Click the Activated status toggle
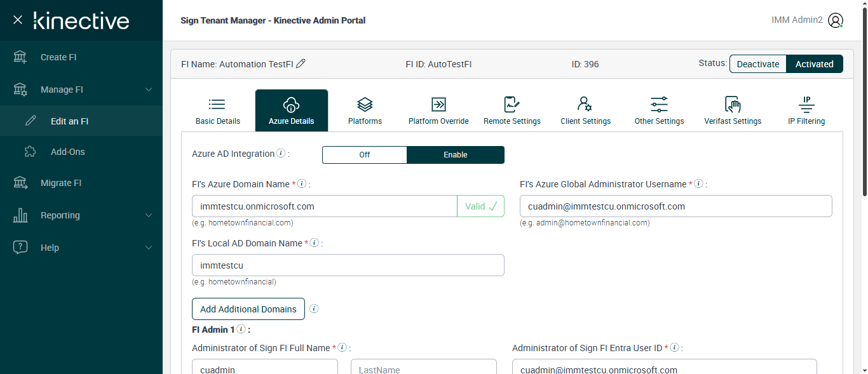The image size is (868, 374). coord(815,64)
